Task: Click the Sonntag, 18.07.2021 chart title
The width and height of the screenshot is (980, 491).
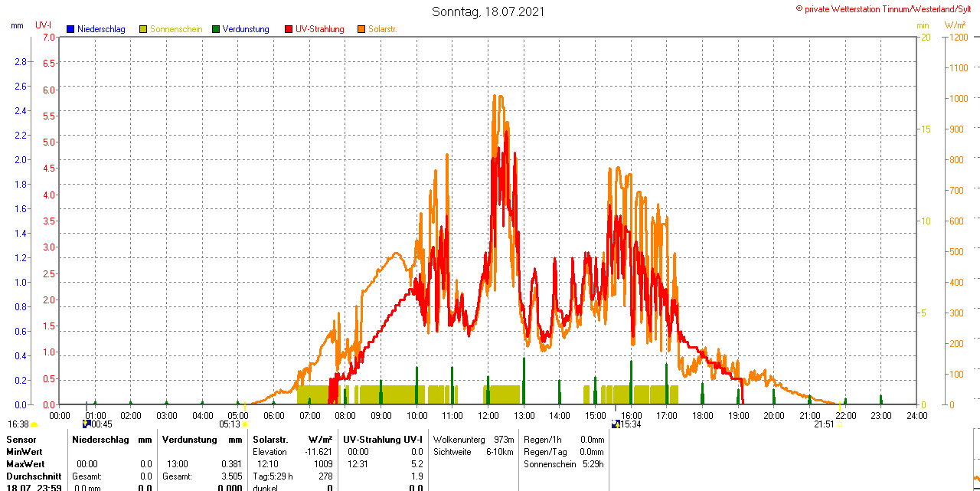Action: pos(489,11)
